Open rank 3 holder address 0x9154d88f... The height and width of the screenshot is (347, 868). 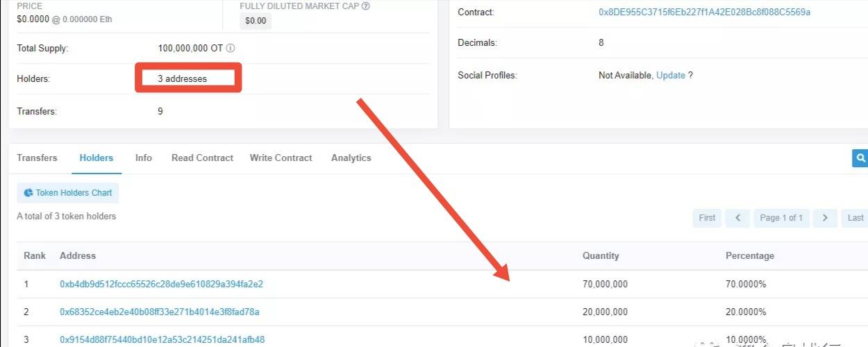click(162, 340)
